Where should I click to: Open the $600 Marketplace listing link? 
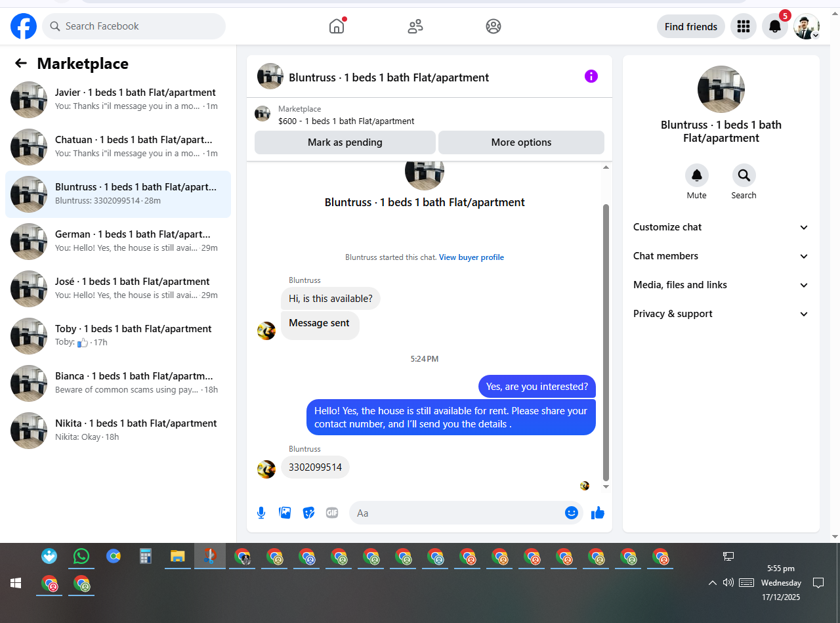(346, 121)
